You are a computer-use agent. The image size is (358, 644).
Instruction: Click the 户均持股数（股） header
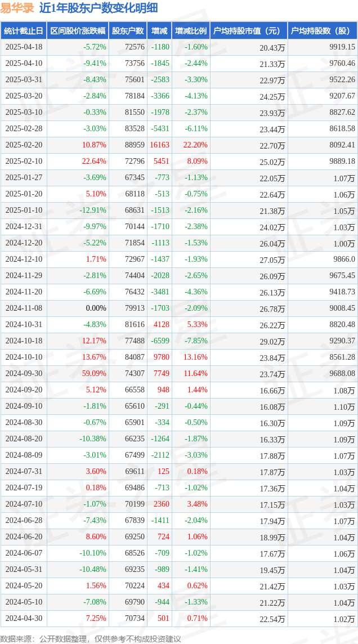323,31
